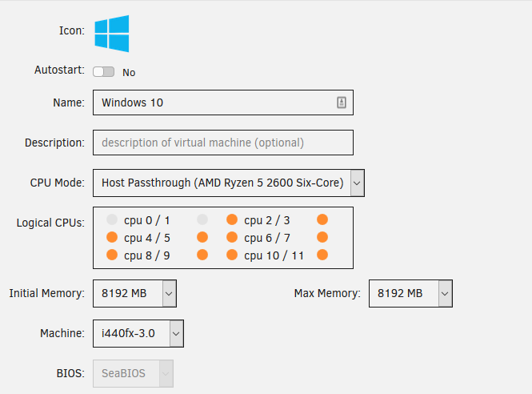Click the disabled SeaBIOS dropdown
532x394 pixels.
pyautogui.click(x=134, y=373)
